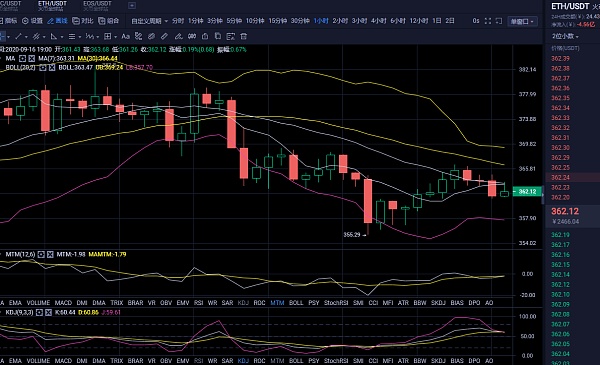This screenshot has width=600, height=365.
Task: Click the hatch pattern icon after Aa
Action: [x=138, y=36]
